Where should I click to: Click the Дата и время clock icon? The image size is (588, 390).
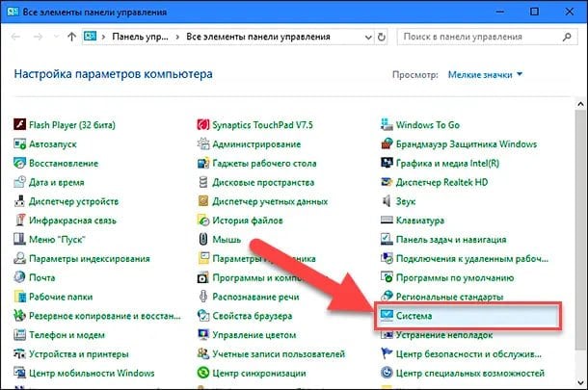click(x=19, y=182)
